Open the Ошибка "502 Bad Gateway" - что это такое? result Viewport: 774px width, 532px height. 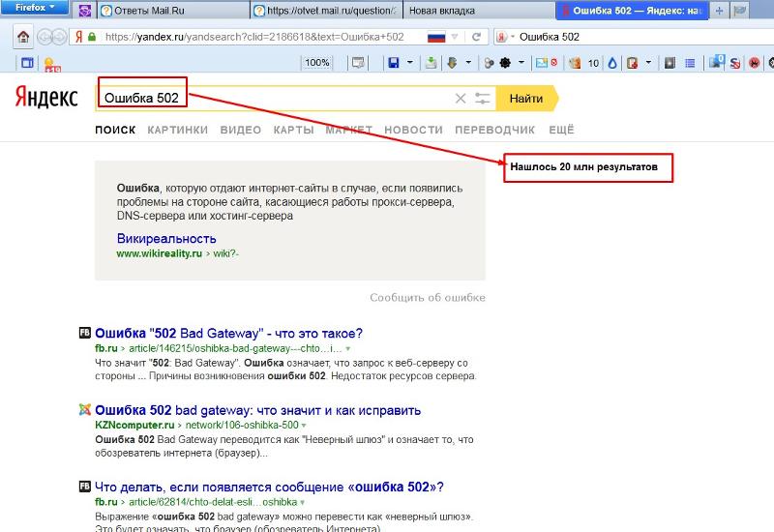(228, 333)
